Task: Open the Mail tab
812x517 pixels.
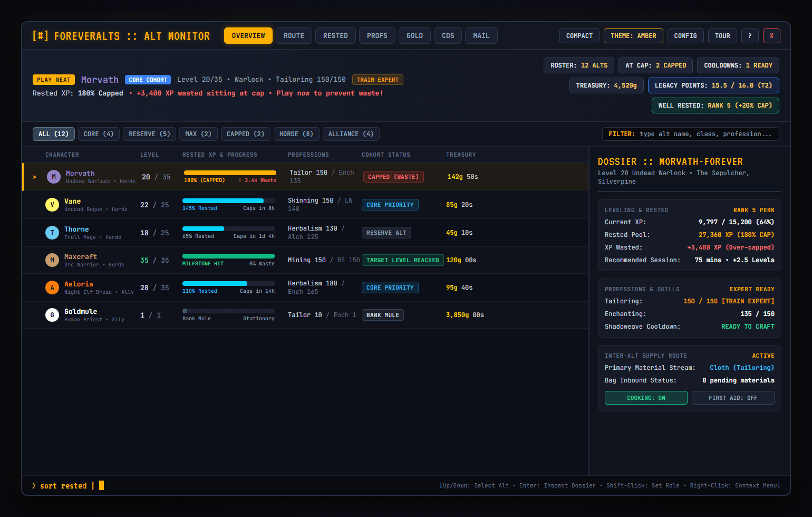Action: pyautogui.click(x=481, y=36)
